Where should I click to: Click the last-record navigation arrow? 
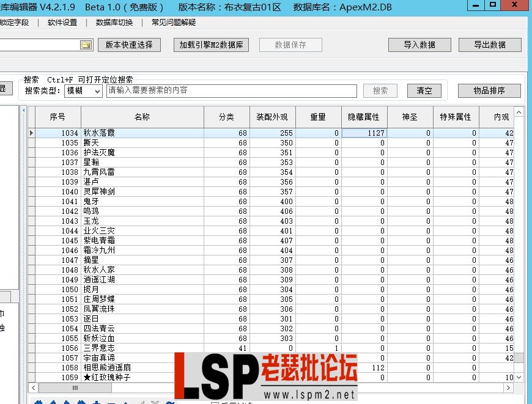click(81, 401)
